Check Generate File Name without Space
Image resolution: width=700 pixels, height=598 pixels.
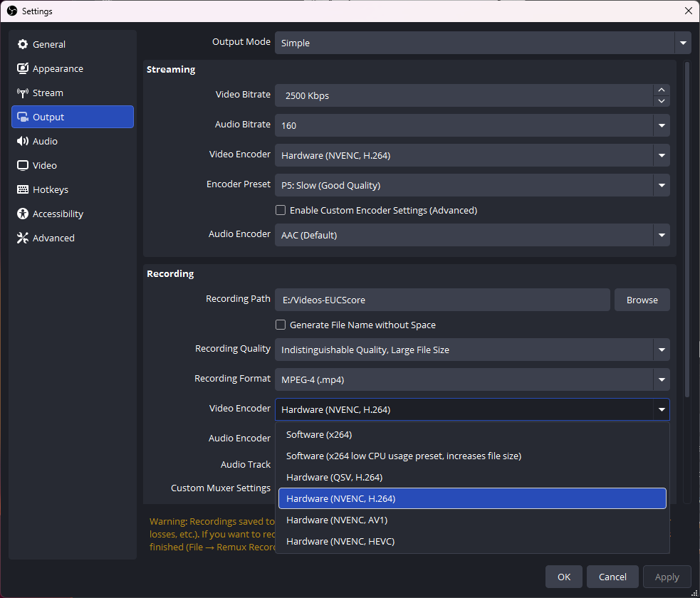281,325
